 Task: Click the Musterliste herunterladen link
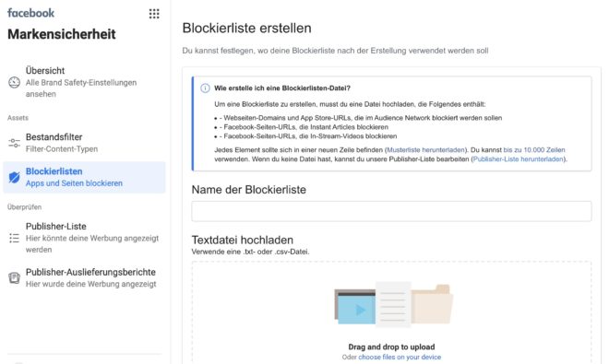pyautogui.click(x=425, y=150)
